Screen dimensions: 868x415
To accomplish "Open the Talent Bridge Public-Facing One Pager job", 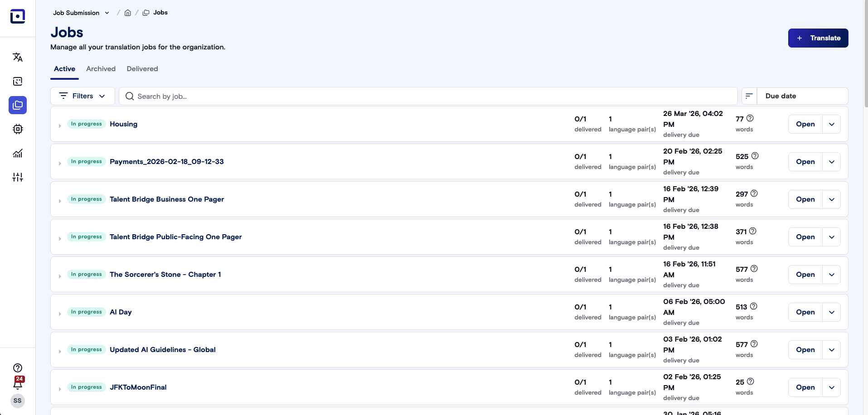I will coord(805,237).
